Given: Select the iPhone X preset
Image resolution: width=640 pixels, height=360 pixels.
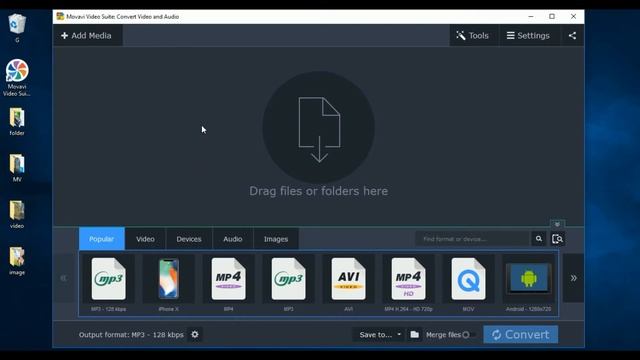Looking at the screenshot, I should pyautogui.click(x=169, y=284).
